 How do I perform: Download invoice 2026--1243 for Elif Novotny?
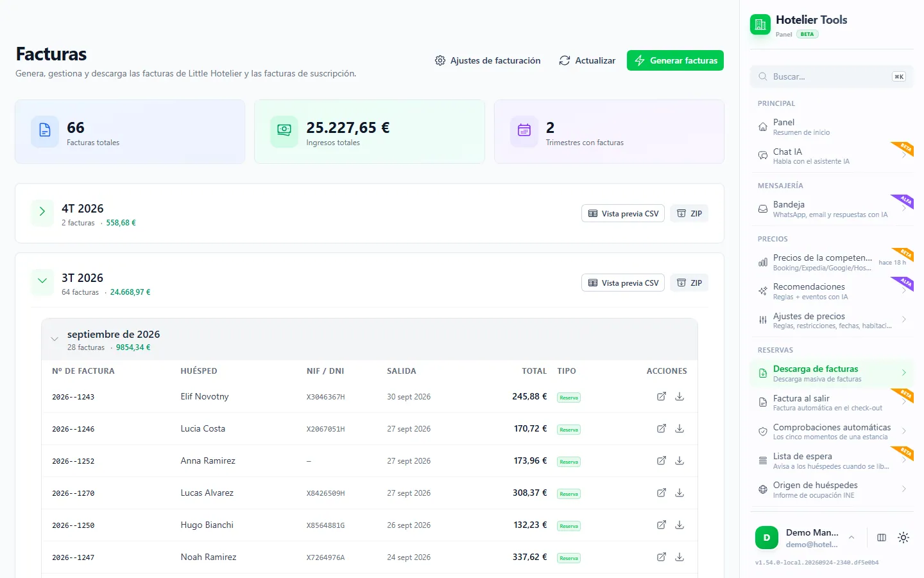tap(680, 396)
